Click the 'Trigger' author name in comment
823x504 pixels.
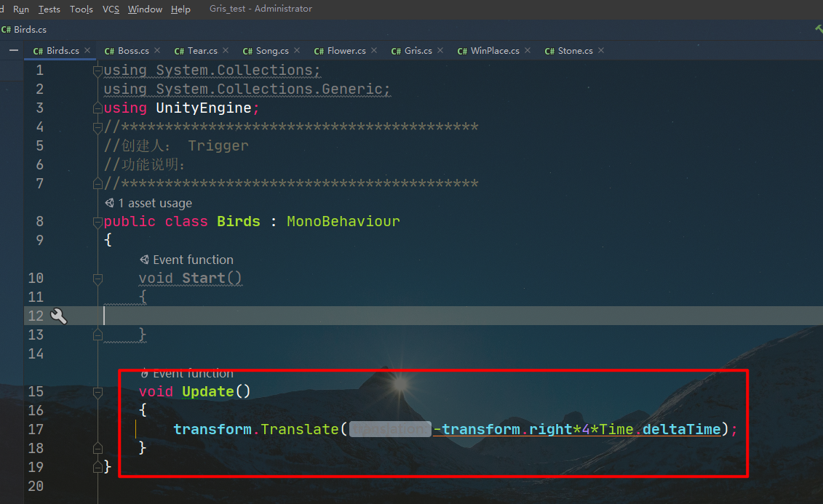218,145
